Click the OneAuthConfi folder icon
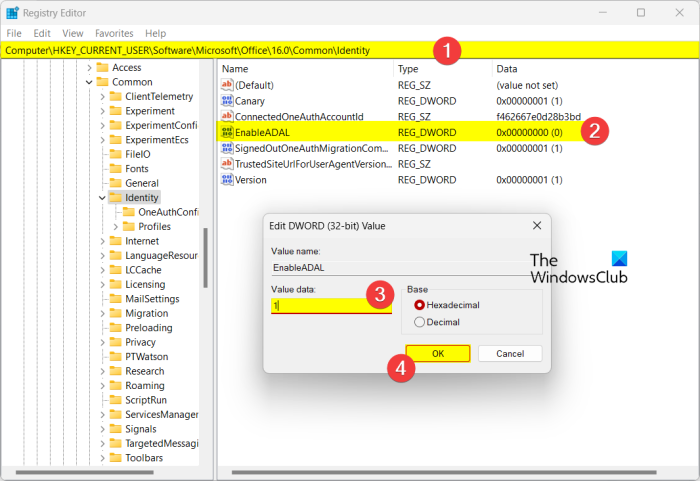The width and height of the screenshot is (700, 481). [x=129, y=212]
